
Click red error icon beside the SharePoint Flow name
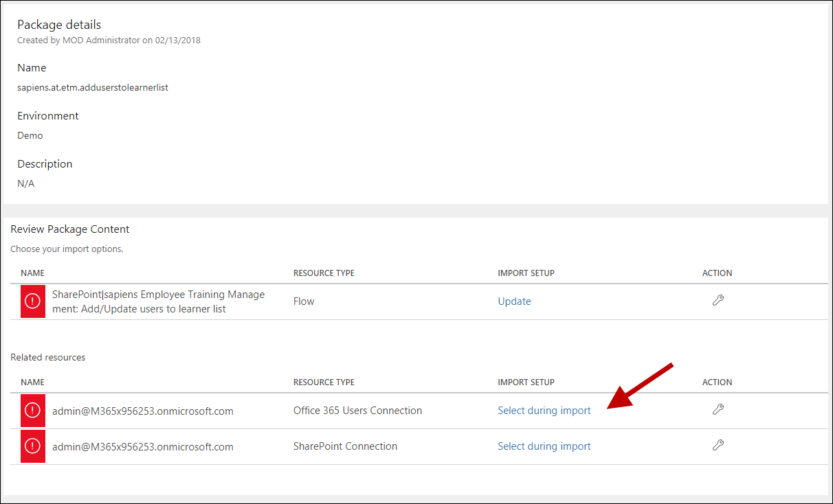[33, 301]
